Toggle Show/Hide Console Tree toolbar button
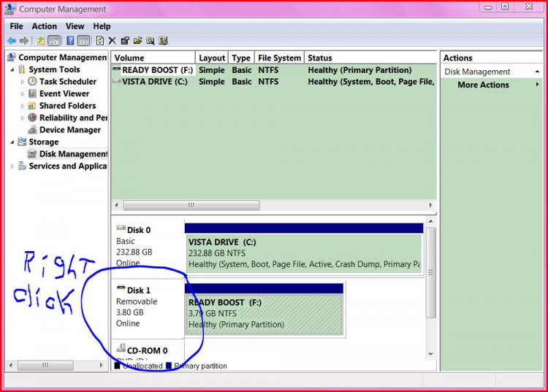Screen dimensions: 548x392 click(54, 41)
